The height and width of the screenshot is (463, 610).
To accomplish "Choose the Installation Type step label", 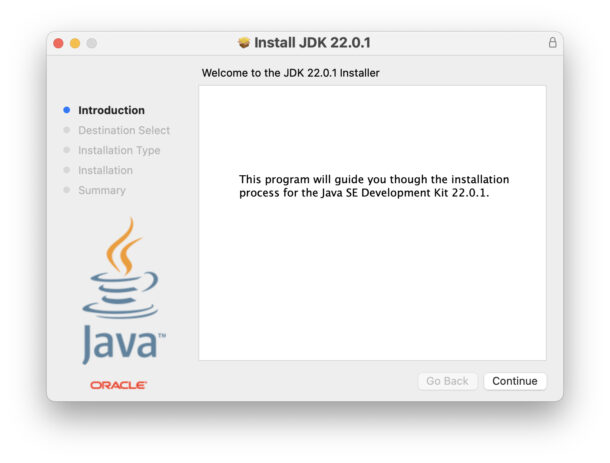I will click(119, 150).
